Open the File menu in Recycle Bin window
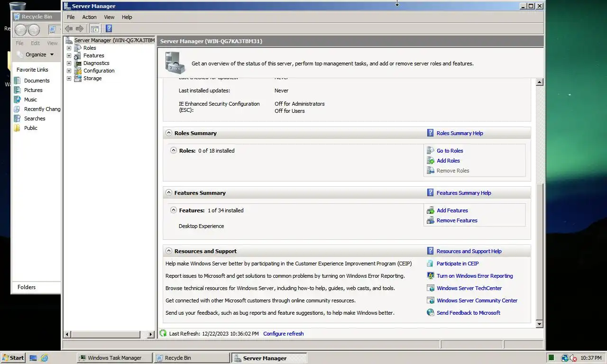Image resolution: width=607 pixels, height=364 pixels. 19,43
